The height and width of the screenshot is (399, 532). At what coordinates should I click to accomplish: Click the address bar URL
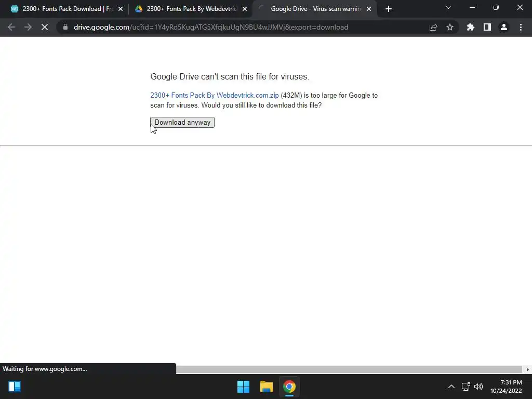point(211,27)
